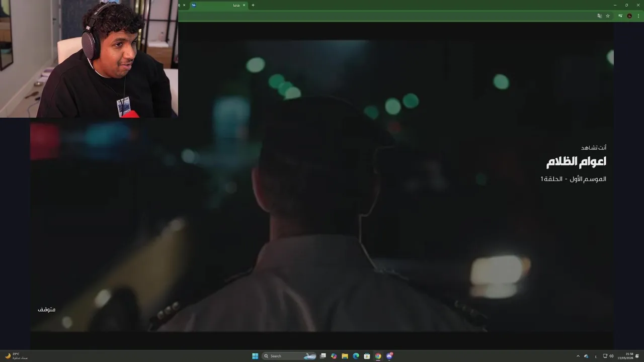Screen dimensions: 644x362
Task: Click the show title اعوام الظلام
Action: coord(576,161)
